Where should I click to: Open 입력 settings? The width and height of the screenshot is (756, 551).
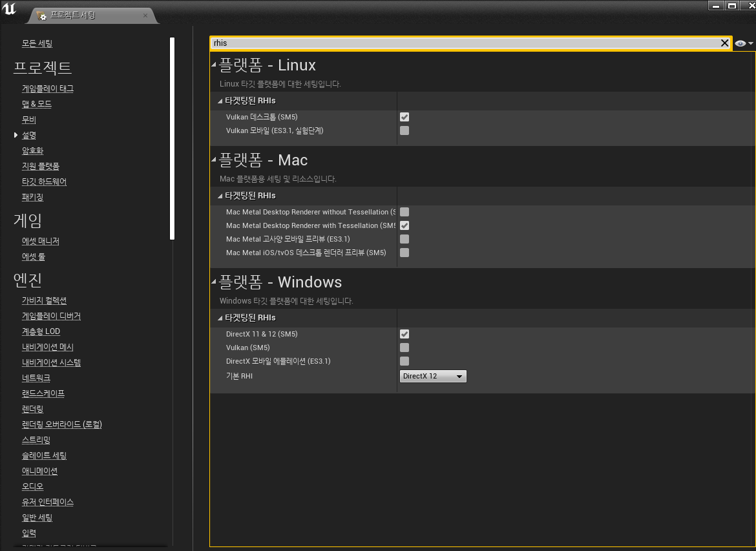[29, 533]
